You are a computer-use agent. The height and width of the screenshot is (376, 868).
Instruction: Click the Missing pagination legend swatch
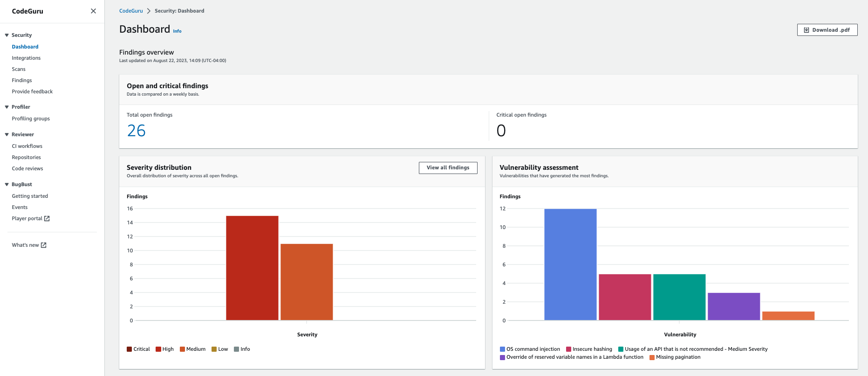(x=652, y=357)
